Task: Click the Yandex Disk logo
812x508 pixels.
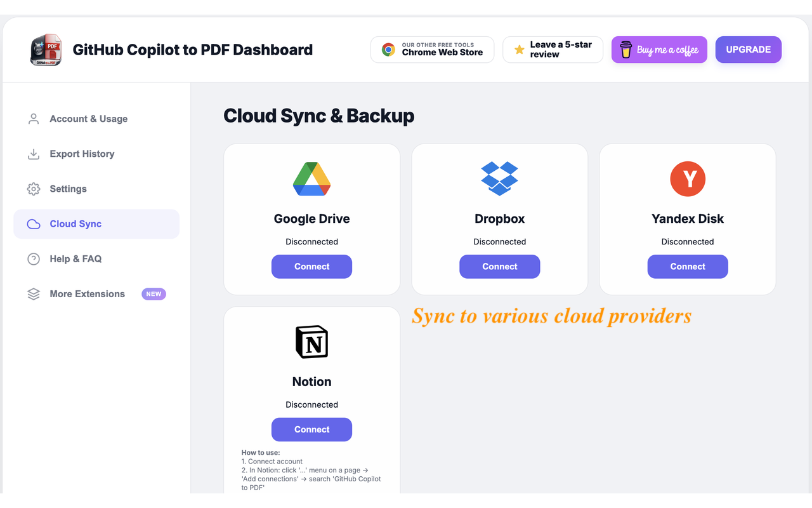Action: click(688, 178)
